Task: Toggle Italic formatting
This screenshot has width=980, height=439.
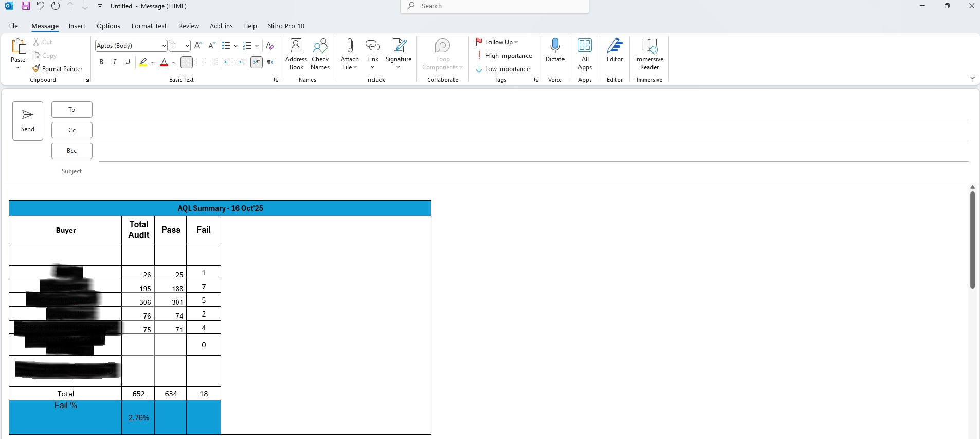Action: 115,62
